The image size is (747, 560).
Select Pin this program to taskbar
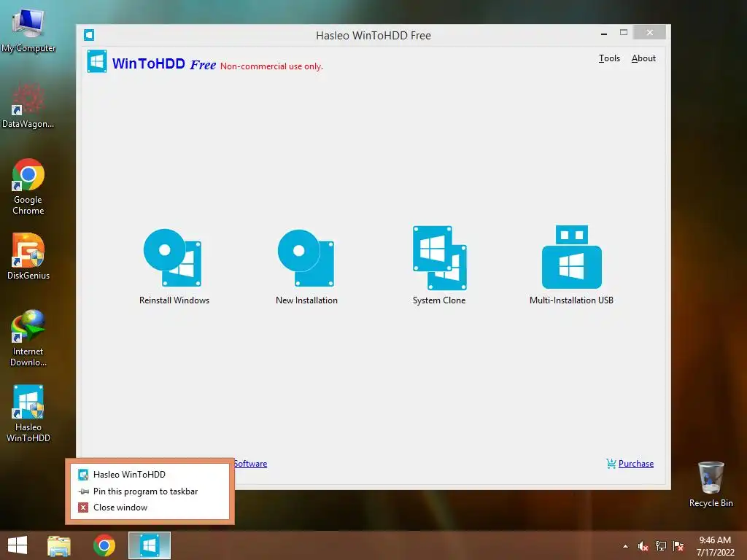point(150,491)
